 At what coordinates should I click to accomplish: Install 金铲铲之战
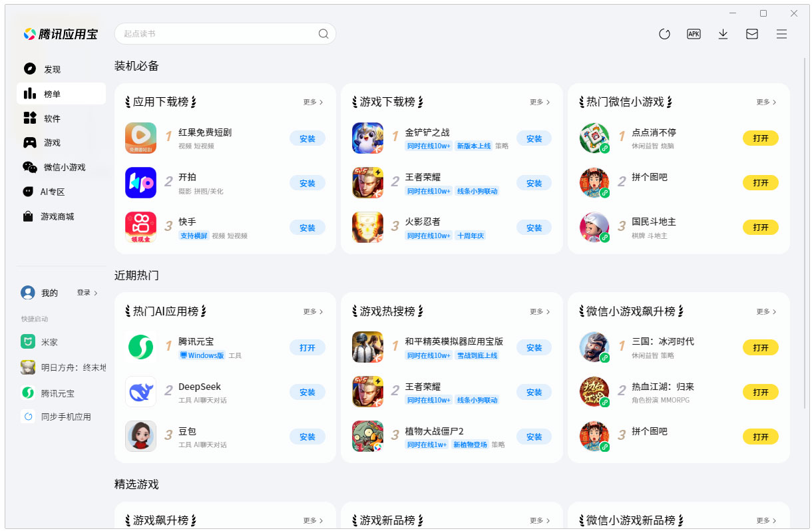pyautogui.click(x=534, y=138)
